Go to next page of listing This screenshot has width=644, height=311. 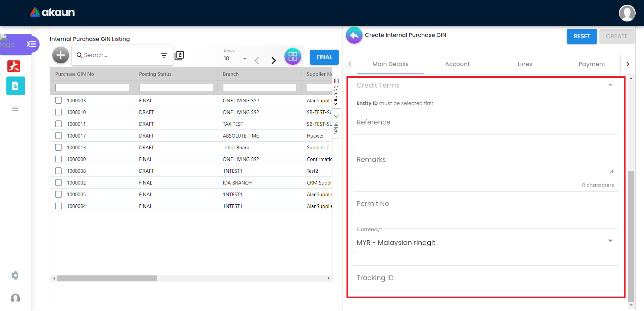point(274,60)
